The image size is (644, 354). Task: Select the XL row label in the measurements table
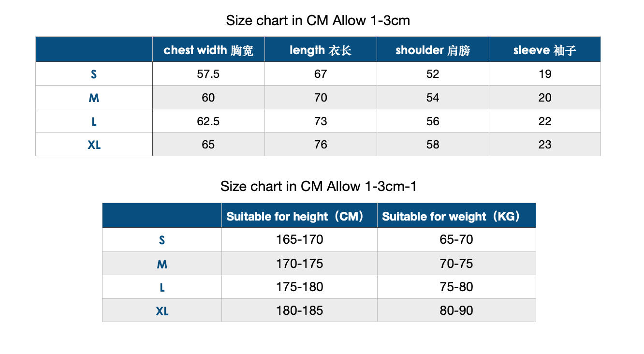pyautogui.click(x=94, y=145)
